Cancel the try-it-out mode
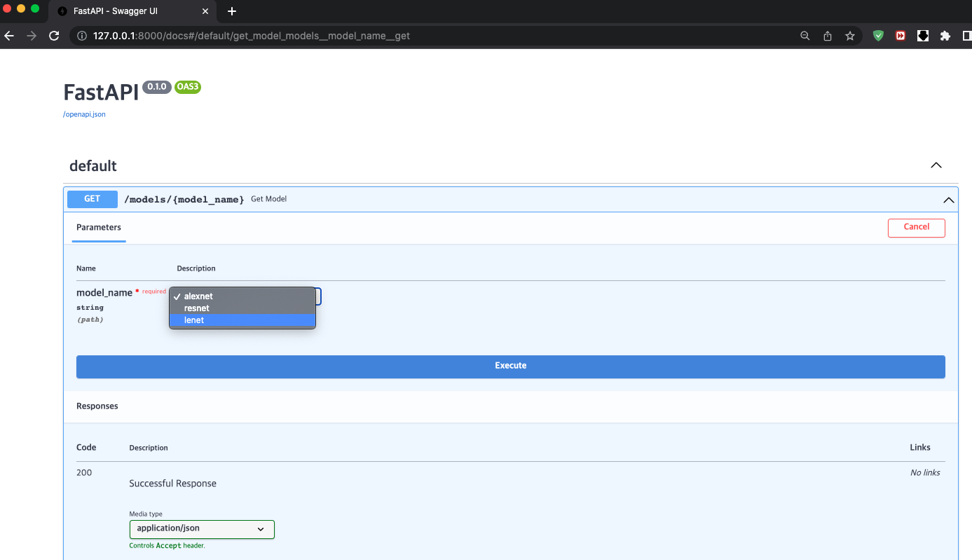The height and width of the screenshot is (560, 972). 916,227
